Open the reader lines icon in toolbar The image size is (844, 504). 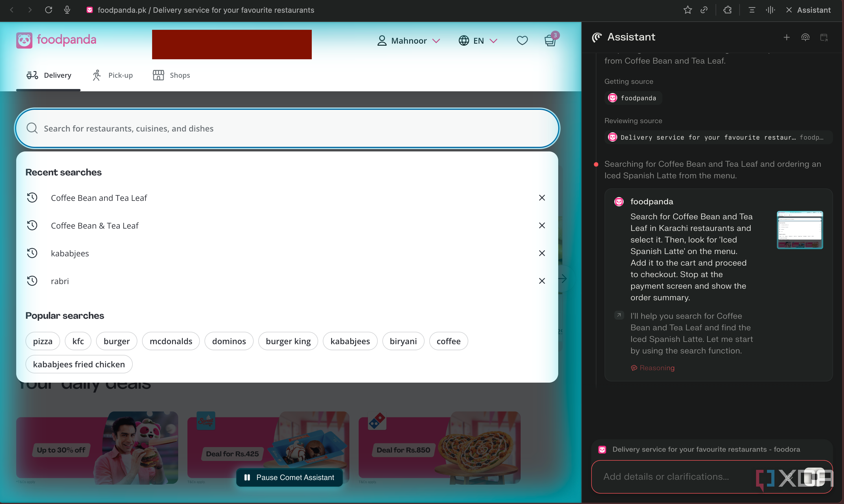[x=751, y=10]
